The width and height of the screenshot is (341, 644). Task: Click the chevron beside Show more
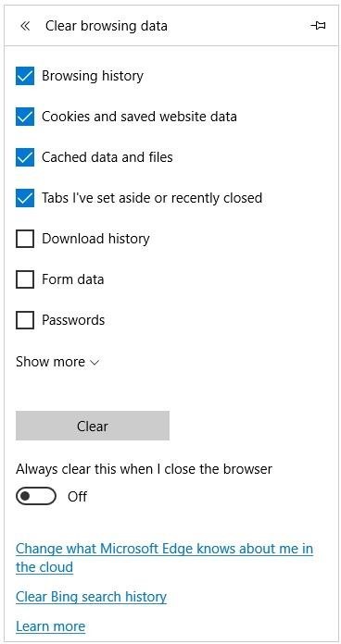pos(95,363)
